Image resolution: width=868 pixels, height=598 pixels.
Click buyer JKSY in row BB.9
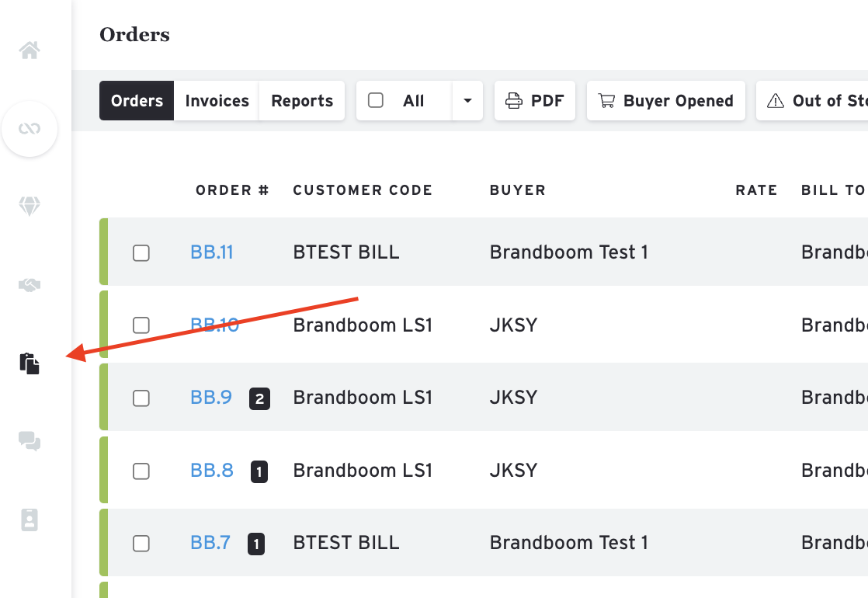coord(514,398)
